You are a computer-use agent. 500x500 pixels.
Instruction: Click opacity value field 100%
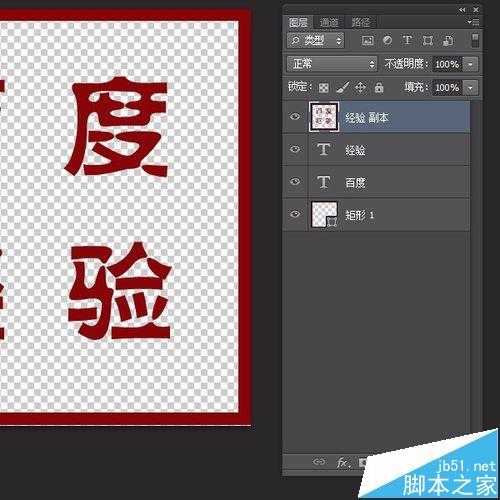(447, 64)
